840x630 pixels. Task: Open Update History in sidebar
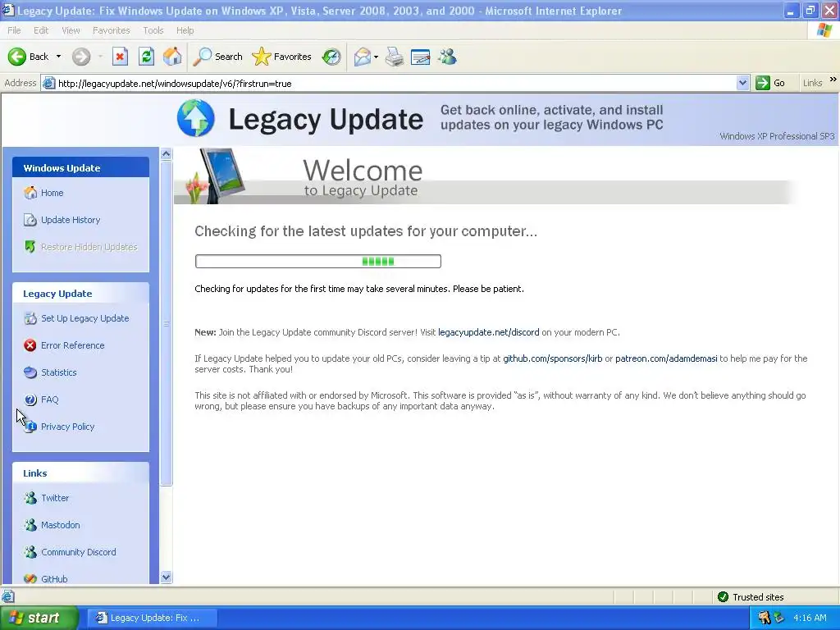pos(71,220)
